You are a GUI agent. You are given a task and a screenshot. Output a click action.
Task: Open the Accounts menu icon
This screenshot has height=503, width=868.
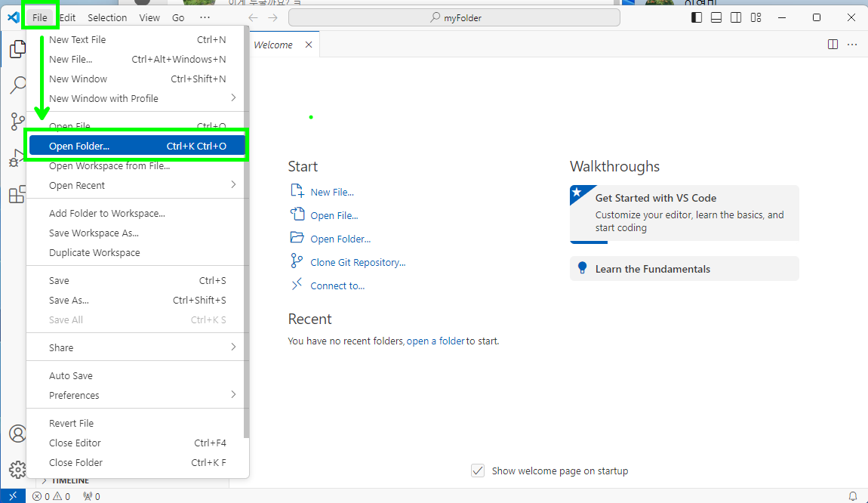point(17,434)
